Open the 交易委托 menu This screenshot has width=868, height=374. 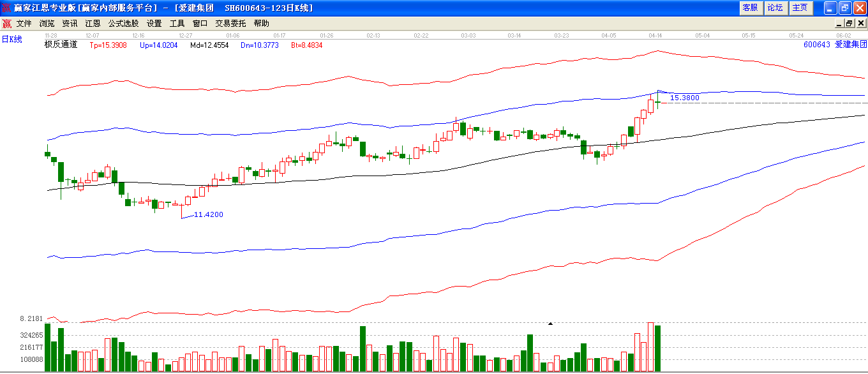pyautogui.click(x=230, y=23)
